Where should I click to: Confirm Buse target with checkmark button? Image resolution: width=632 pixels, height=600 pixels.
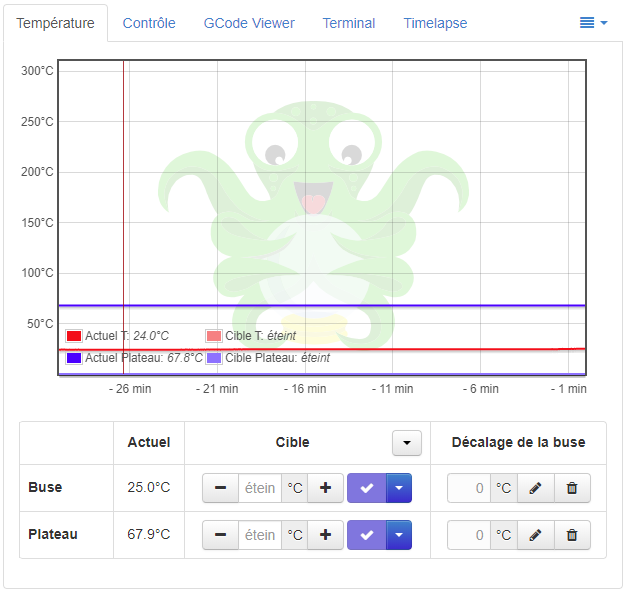coord(366,488)
